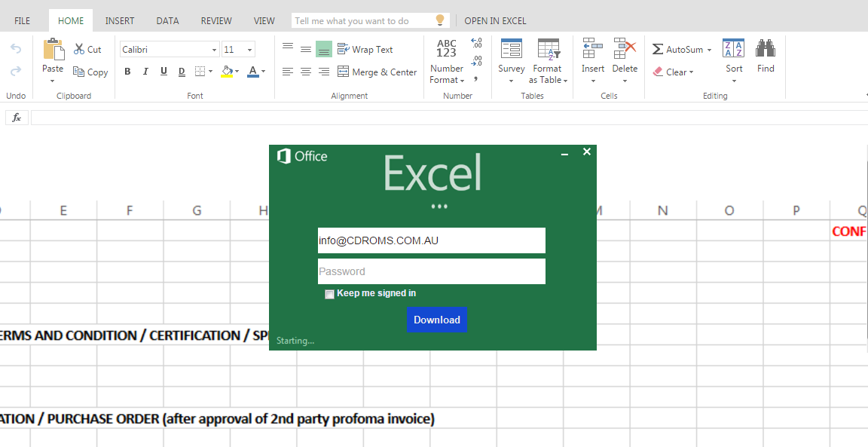
Task: Check Keep me signed in
Action: coord(329,294)
